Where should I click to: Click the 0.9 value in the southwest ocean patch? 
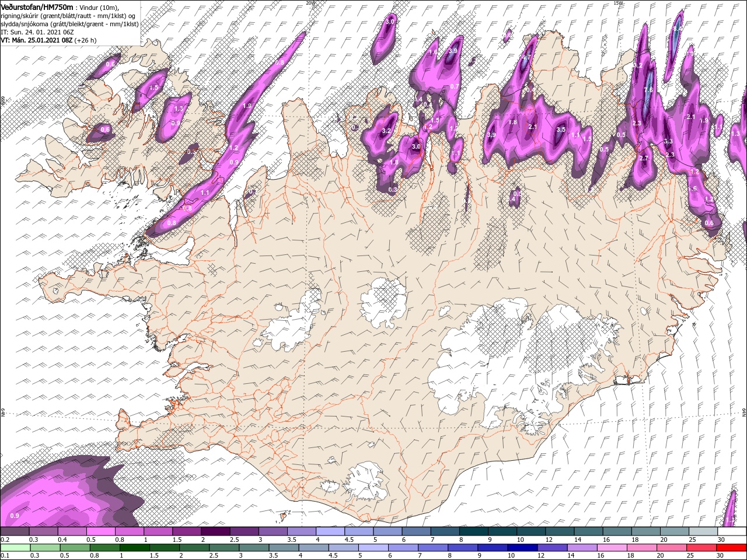[15, 516]
